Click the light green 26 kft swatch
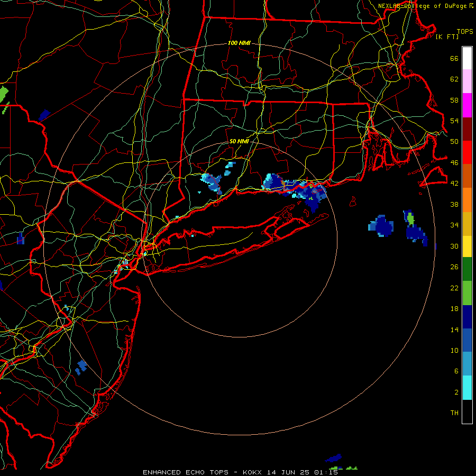 pyautogui.click(x=467, y=292)
